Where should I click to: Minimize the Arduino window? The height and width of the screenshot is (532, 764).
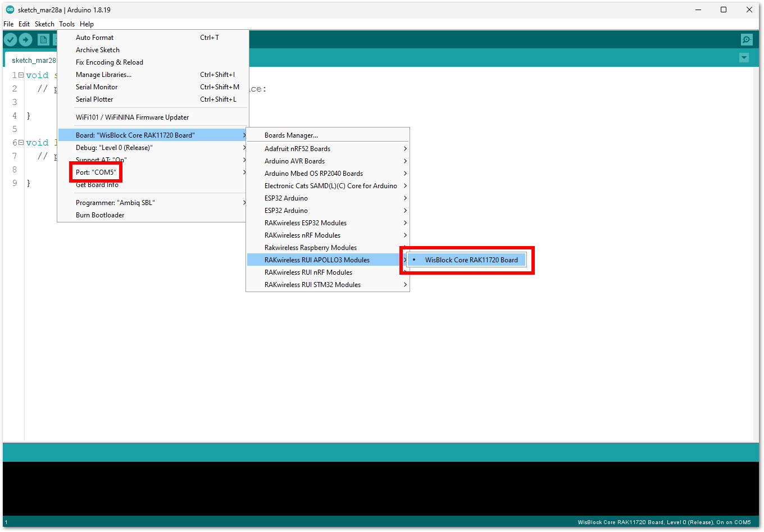click(x=698, y=10)
